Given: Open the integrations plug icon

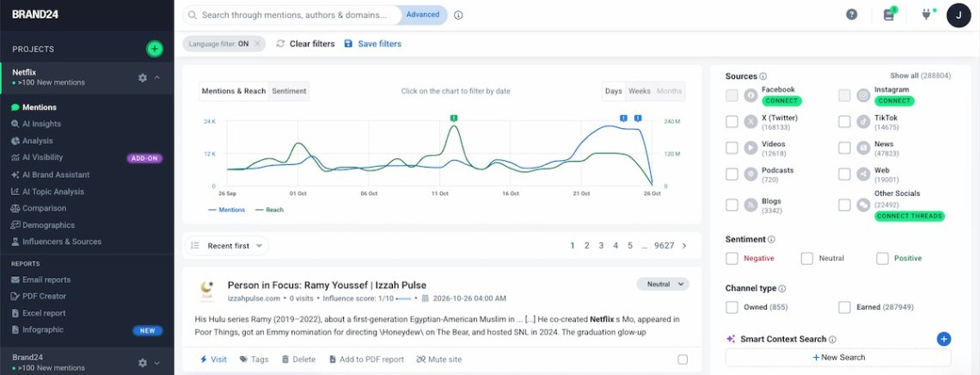Looking at the screenshot, I should [927, 15].
